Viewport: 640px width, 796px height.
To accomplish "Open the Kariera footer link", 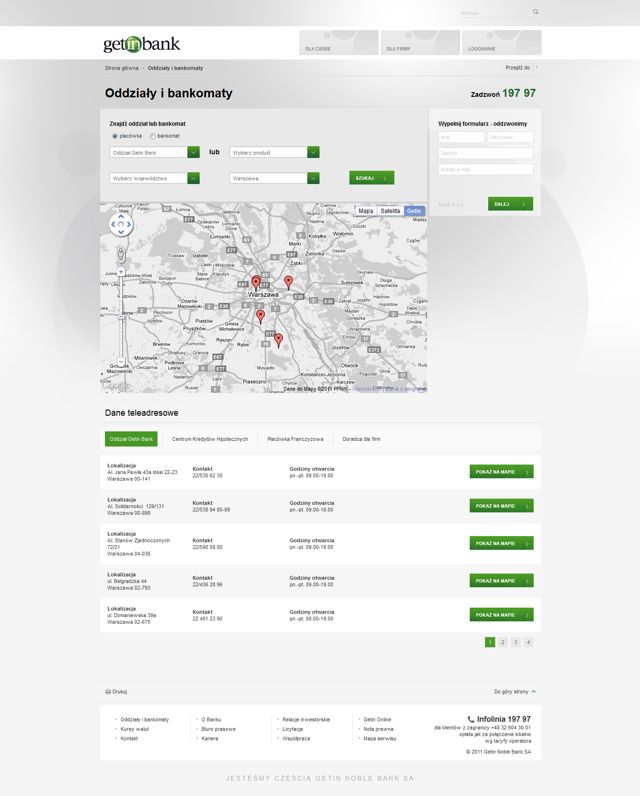I will 210,739.
